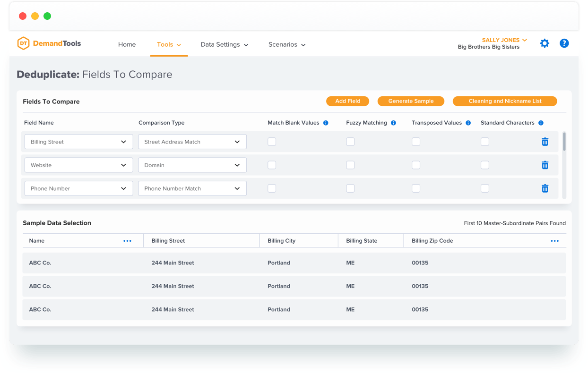Check Standard Characters for Website

[x=485, y=165]
